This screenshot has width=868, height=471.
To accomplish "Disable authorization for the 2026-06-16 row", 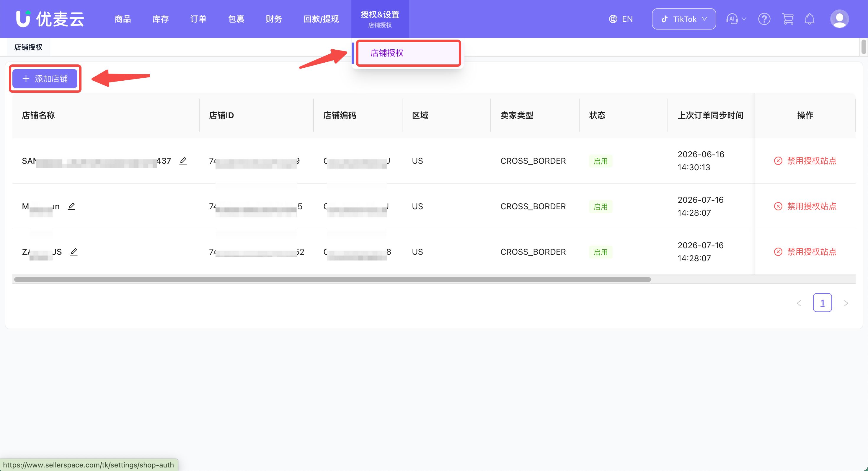I will pyautogui.click(x=805, y=161).
